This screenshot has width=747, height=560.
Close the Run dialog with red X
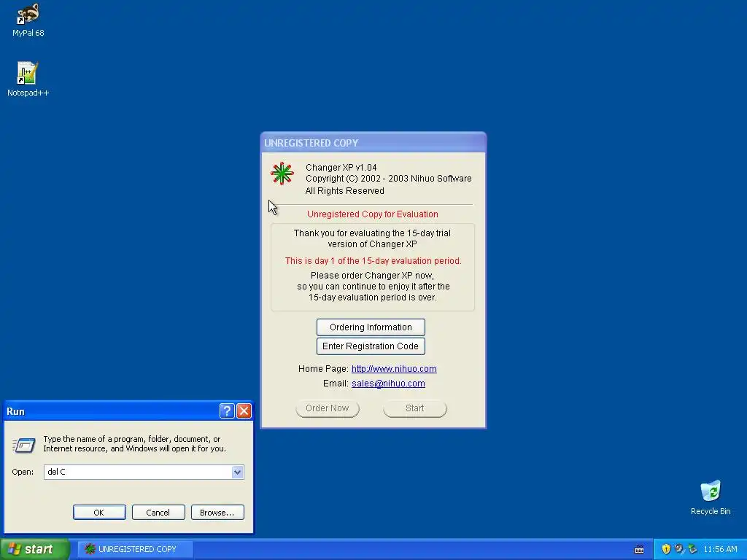(x=244, y=411)
